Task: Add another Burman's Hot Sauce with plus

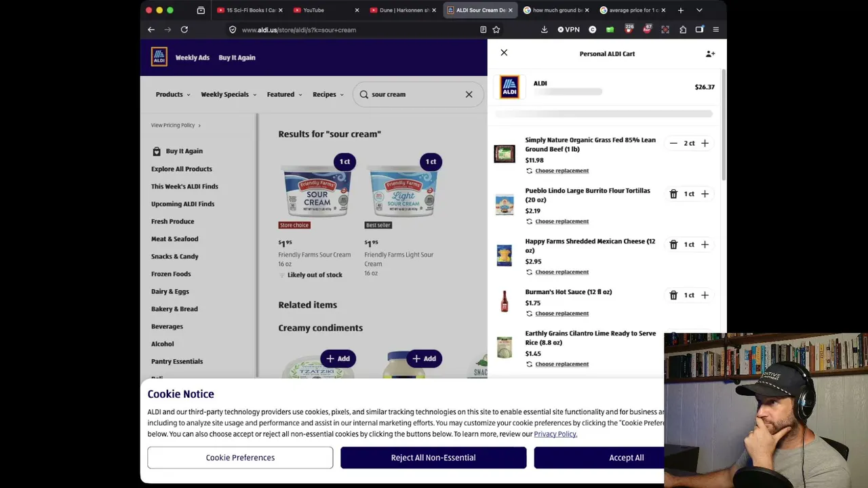Action: [705, 296]
